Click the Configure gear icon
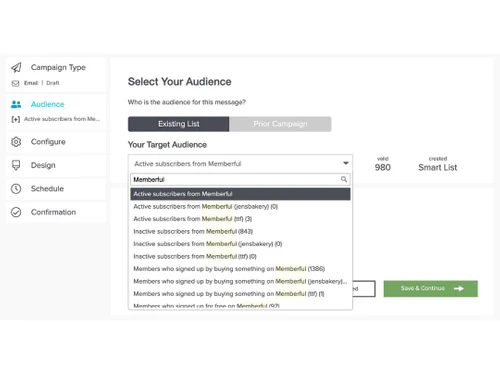 point(16,142)
